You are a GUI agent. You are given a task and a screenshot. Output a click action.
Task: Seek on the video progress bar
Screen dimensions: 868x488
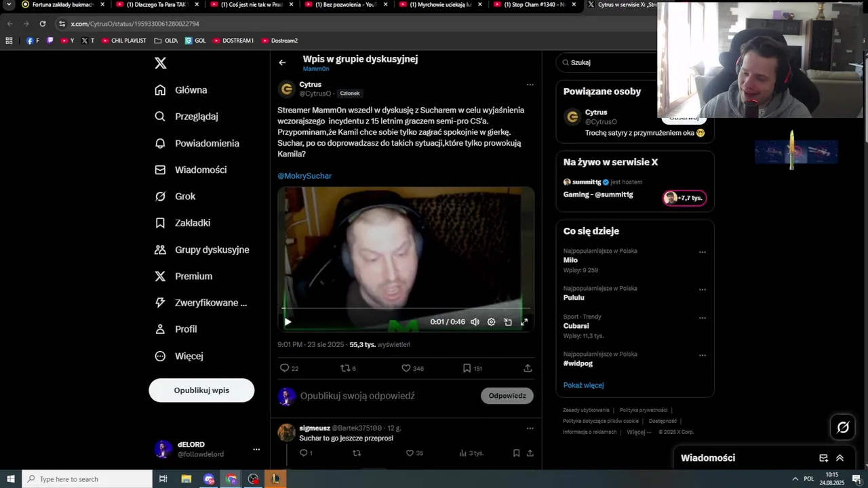pos(406,308)
